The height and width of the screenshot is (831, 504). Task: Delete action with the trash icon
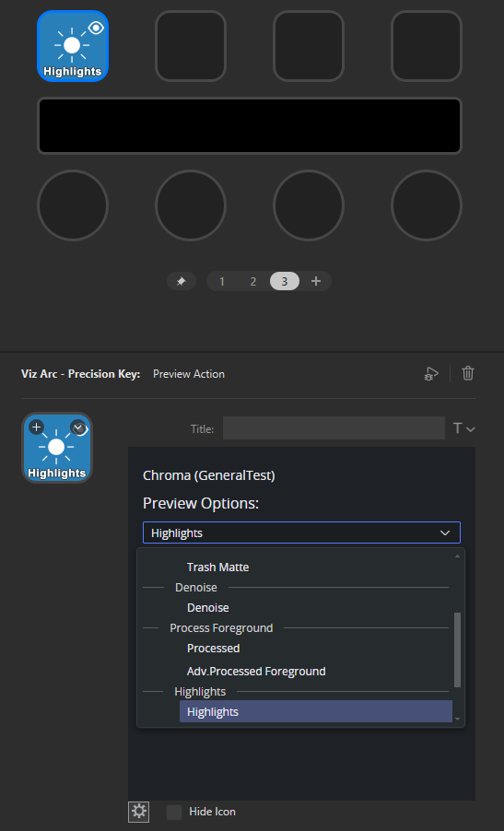coord(467,373)
